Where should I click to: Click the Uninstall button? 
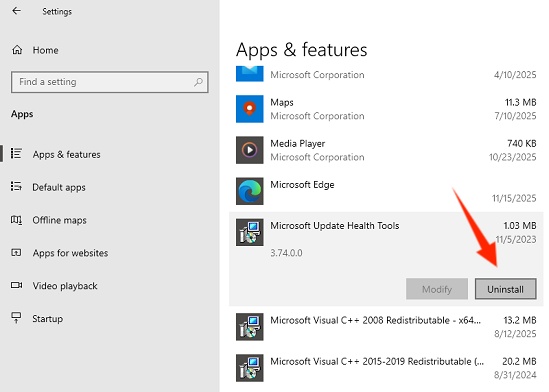[506, 289]
